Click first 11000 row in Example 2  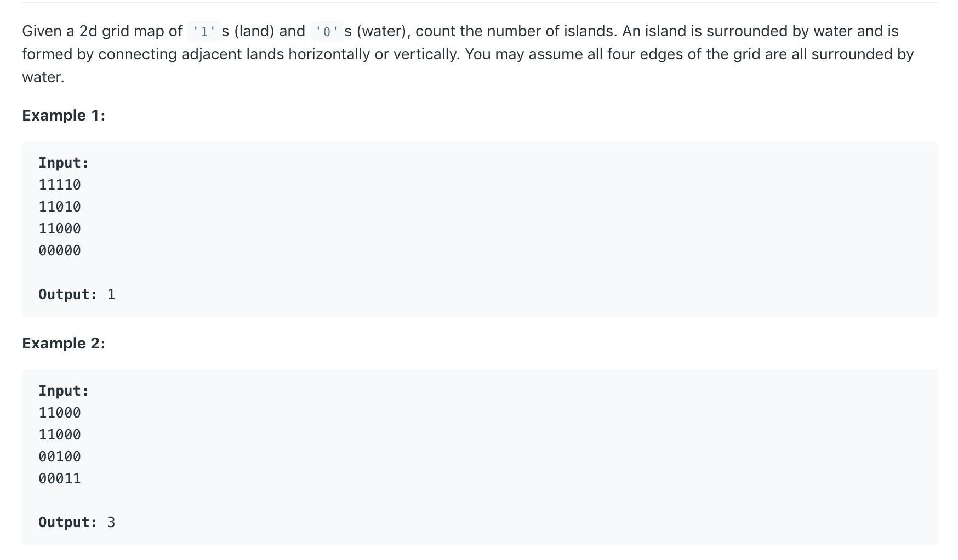[x=60, y=413]
